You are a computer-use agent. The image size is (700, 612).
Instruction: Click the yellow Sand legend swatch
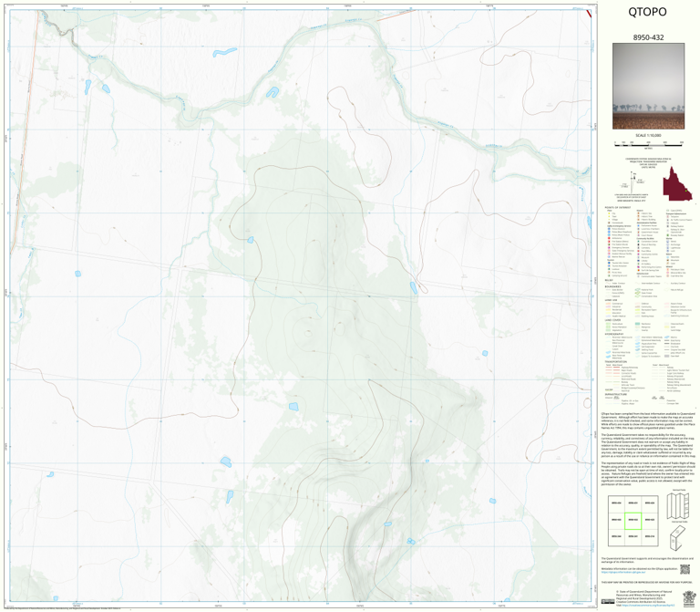pyautogui.click(x=667, y=327)
